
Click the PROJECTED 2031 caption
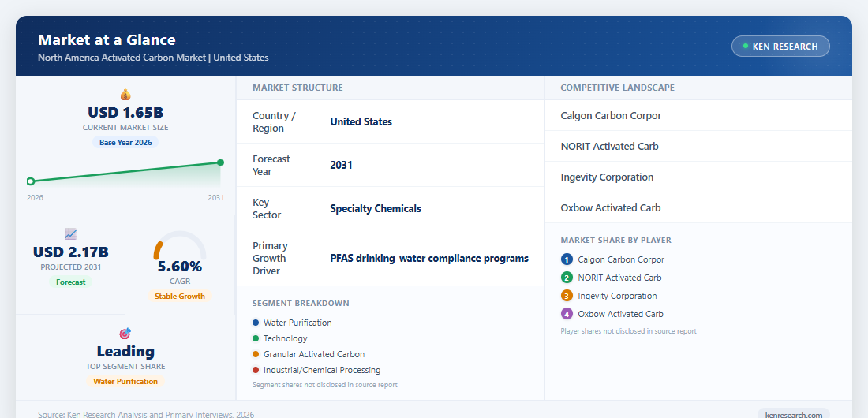click(x=71, y=267)
